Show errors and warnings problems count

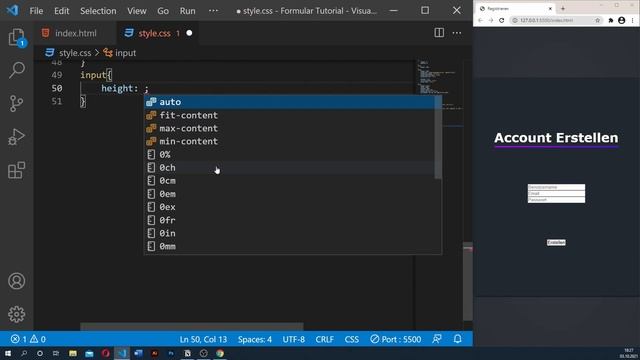click(x=28, y=339)
